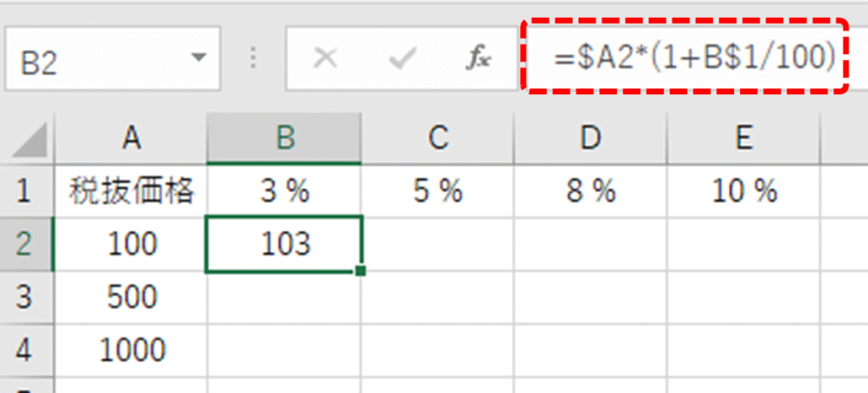Select column C header

[437, 139]
